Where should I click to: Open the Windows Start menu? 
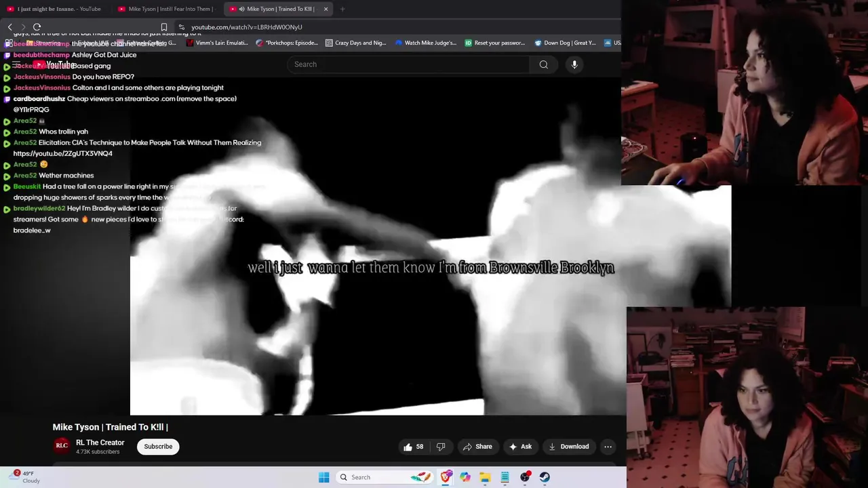pyautogui.click(x=323, y=477)
